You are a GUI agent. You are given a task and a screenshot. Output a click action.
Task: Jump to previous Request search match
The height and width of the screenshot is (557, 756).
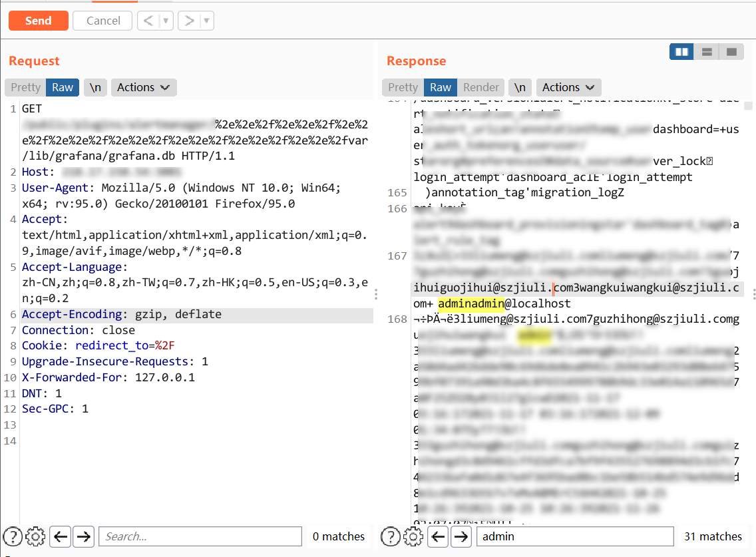point(61,536)
